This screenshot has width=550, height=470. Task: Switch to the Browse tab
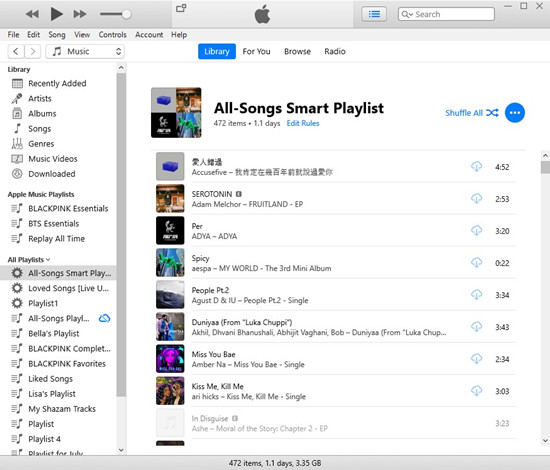coord(297,52)
